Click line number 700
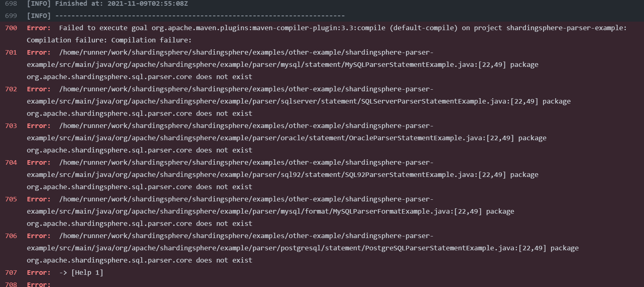The height and width of the screenshot is (287, 644). click(x=11, y=28)
